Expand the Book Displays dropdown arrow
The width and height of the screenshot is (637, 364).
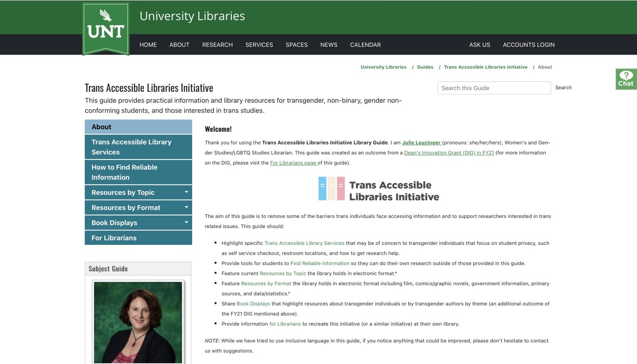click(186, 223)
